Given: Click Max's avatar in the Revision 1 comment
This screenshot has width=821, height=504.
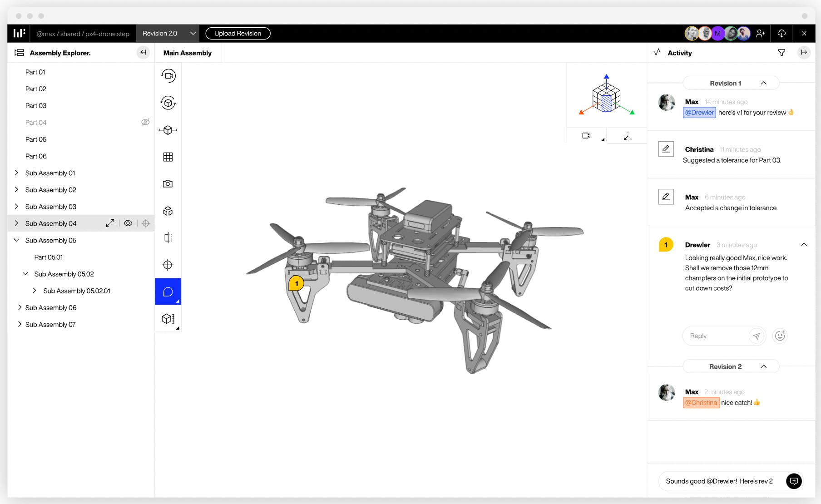Looking at the screenshot, I should pos(667,102).
